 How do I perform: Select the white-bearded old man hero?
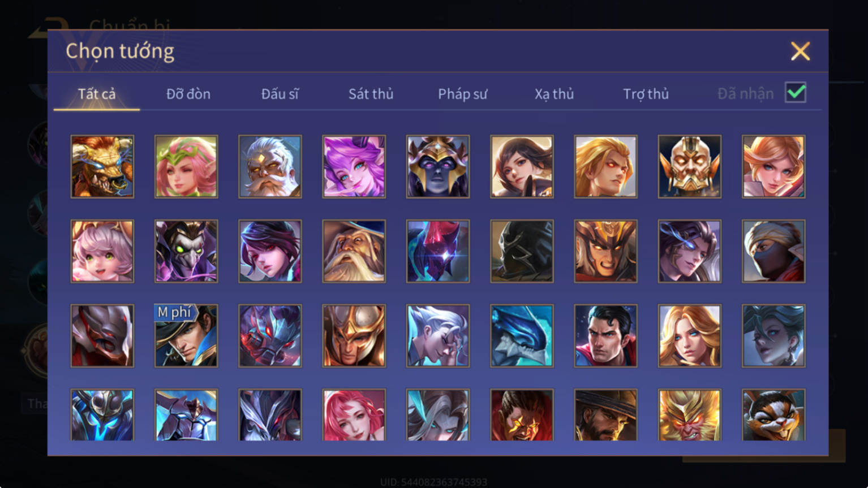pyautogui.click(x=270, y=166)
